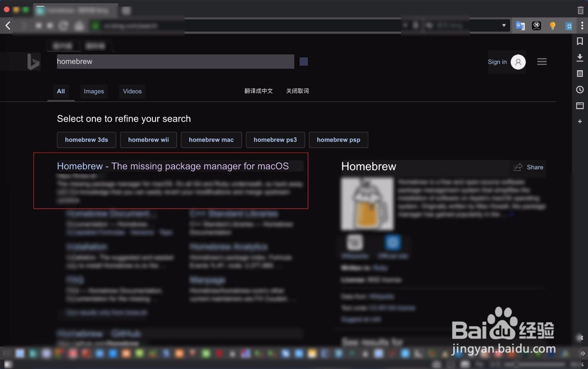588x369 pixels.
Task: Select the homebrew ps3 refinement
Action: pyautogui.click(x=275, y=140)
